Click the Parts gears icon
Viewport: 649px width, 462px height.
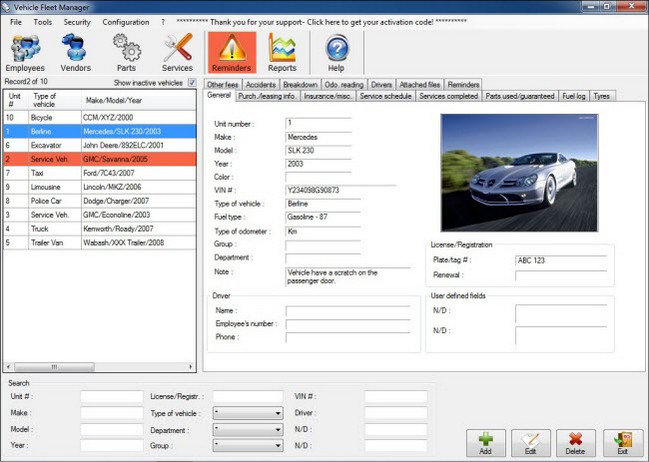(x=126, y=52)
